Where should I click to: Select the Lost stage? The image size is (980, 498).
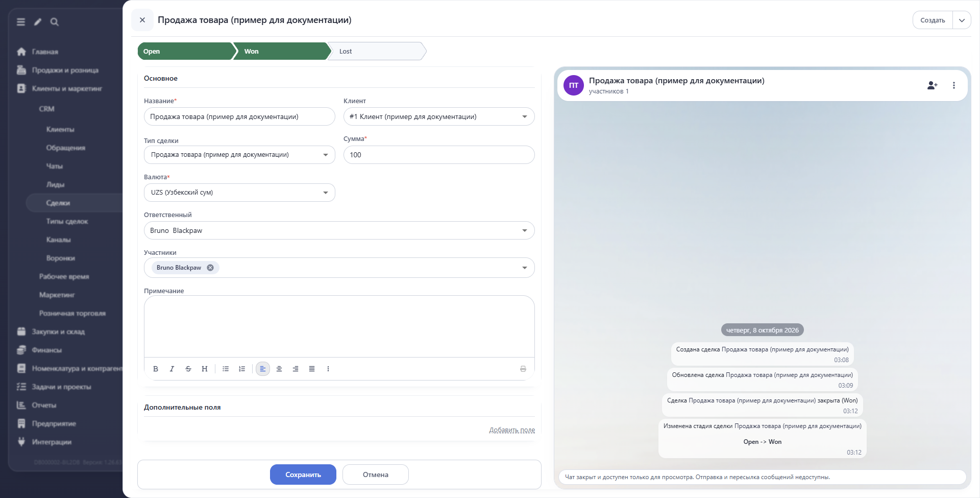(376, 51)
